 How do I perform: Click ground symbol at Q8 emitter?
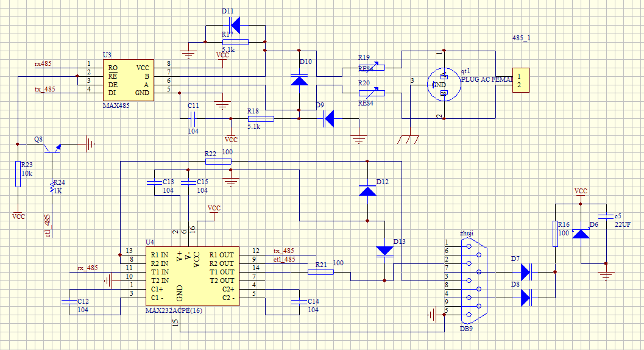pos(90,144)
